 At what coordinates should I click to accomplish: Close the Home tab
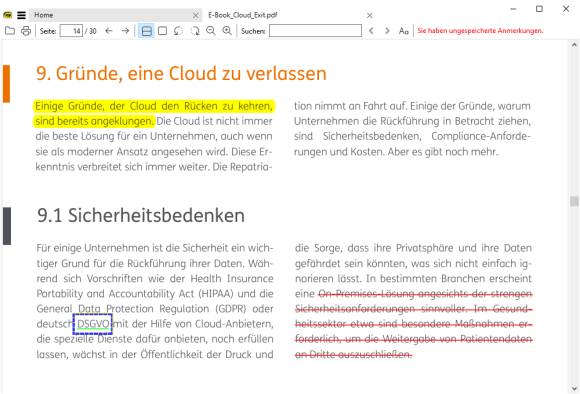[x=196, y=16]
